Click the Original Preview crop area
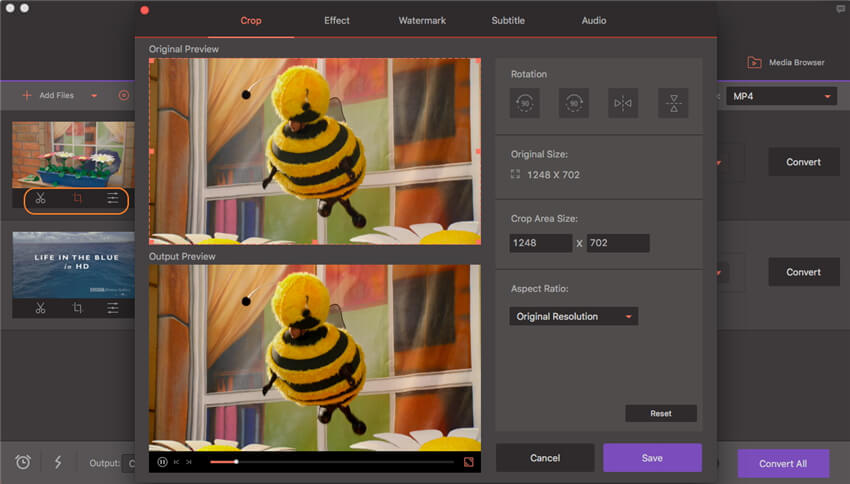Viewport: 850px width, 484px height. (315, 151)
